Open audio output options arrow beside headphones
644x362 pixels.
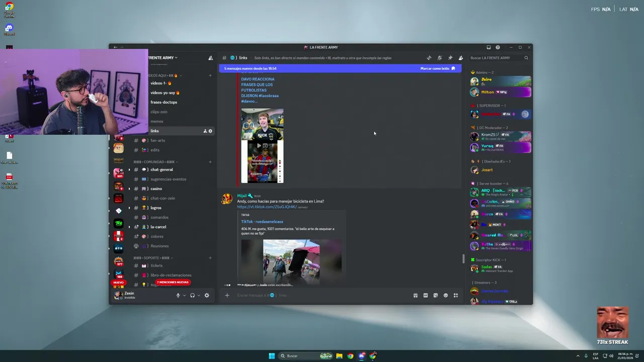point(199,295)
